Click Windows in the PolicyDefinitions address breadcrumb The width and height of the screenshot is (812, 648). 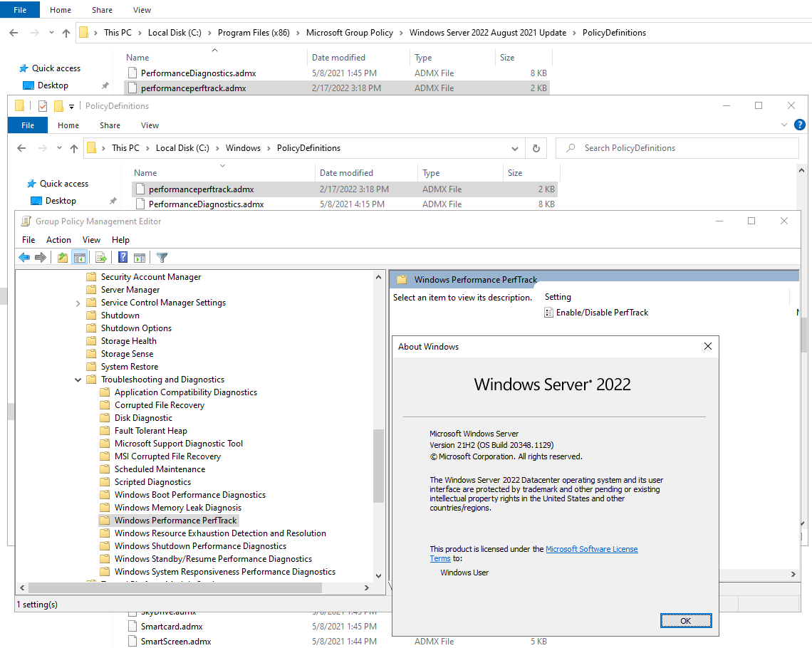243,148
